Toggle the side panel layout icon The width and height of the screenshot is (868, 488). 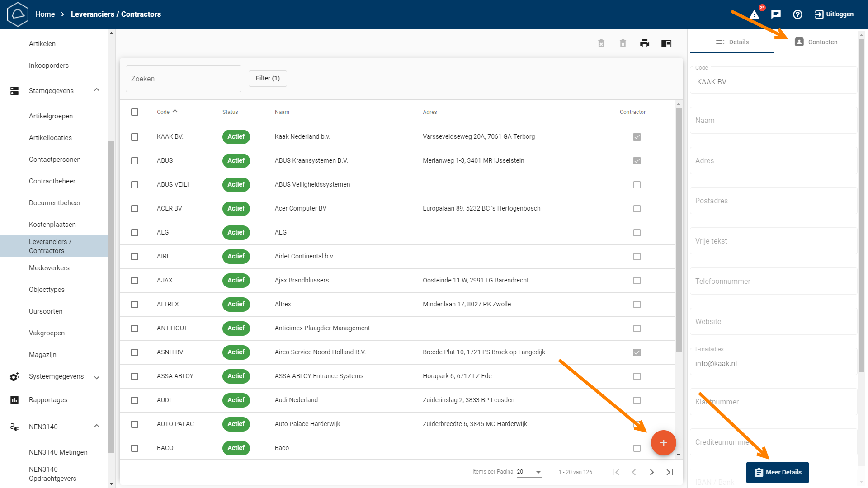pyautogui.click(x=666, y=43)
